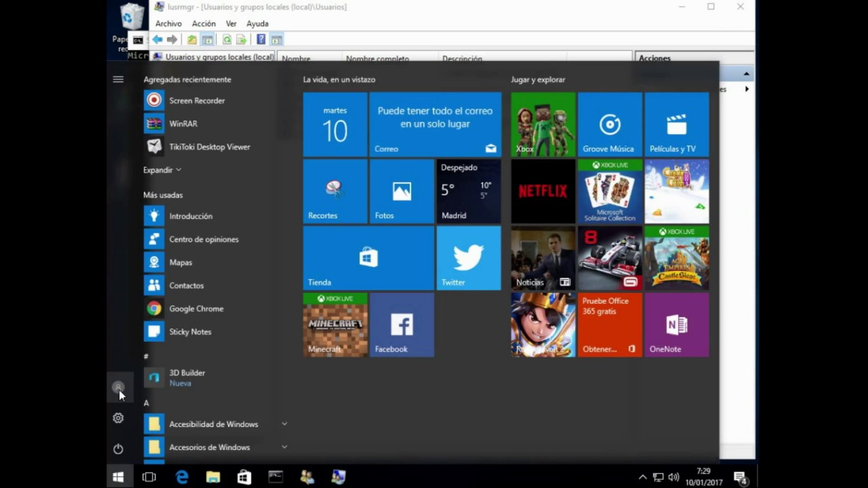Expand Accesibilidad de Windows folder
The width and height of the screenshot is (868, 488).
point(284,424)
